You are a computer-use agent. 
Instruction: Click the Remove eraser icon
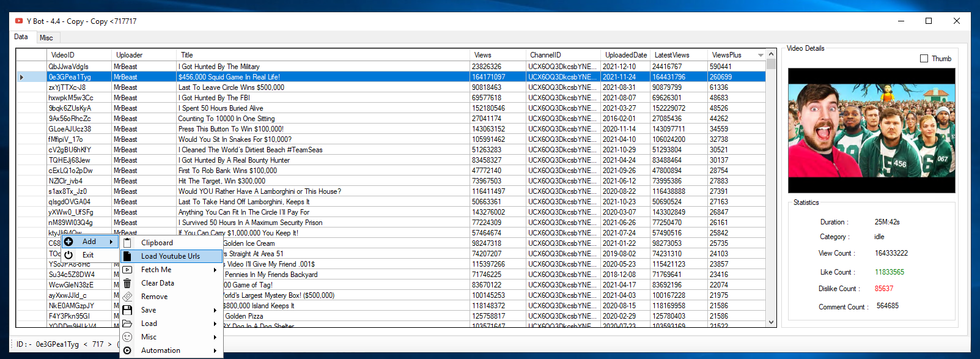127,297
